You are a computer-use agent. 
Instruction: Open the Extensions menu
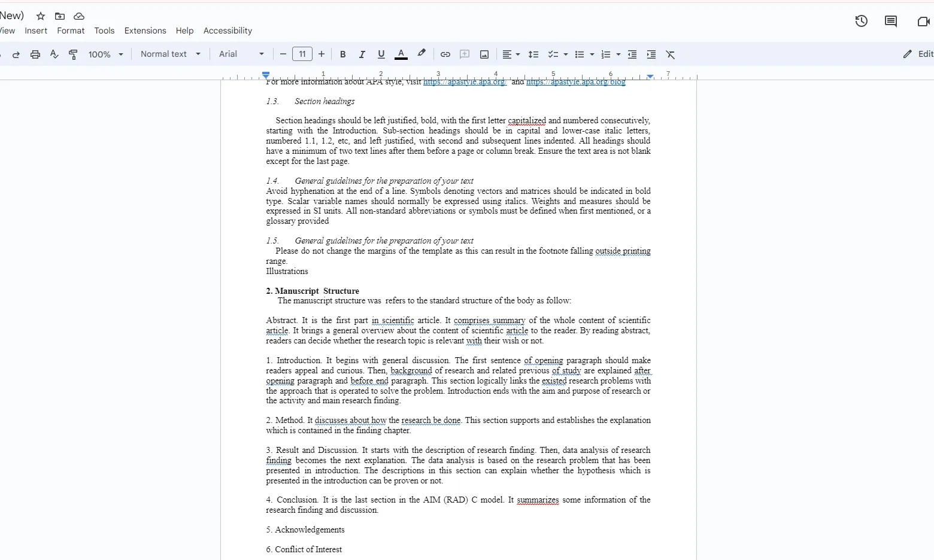click(x=145, y=31)
